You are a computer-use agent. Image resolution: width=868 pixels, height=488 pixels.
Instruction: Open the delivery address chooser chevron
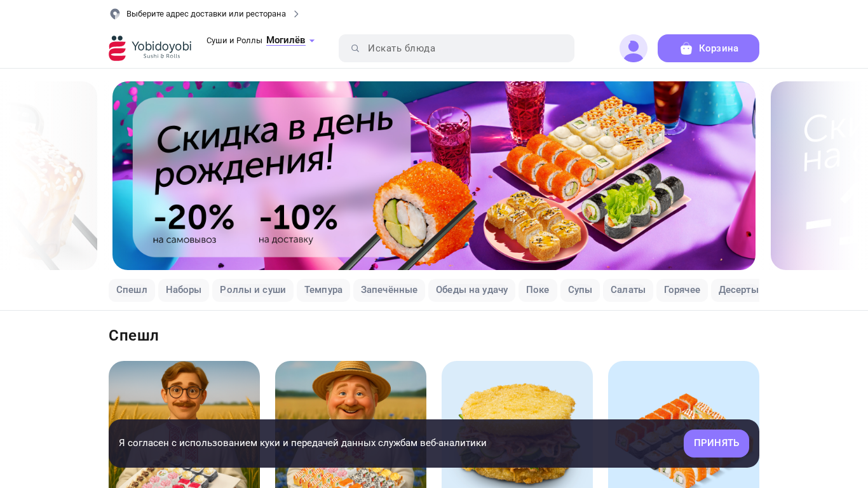pyautogui.click(x=296, y=14)
